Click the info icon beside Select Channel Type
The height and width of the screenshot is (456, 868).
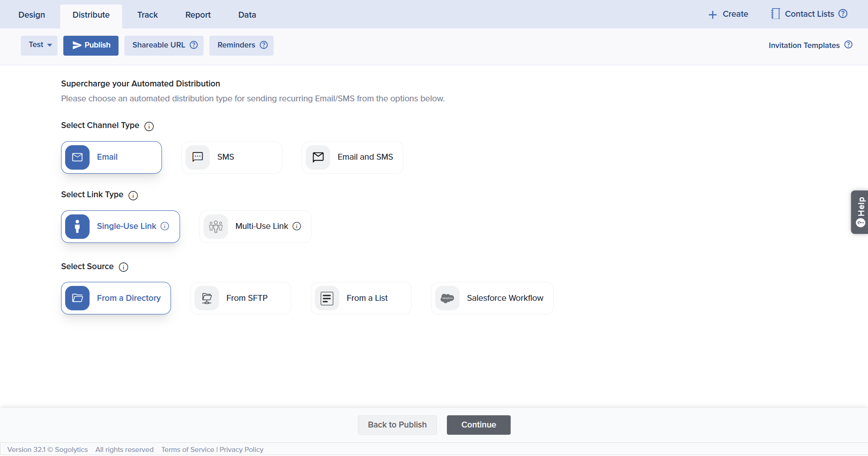pos(149,126)
